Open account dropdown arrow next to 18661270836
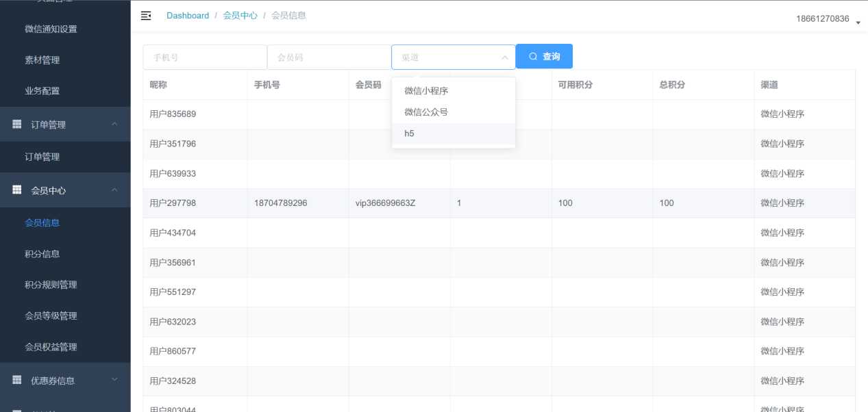 click(858, 23)
